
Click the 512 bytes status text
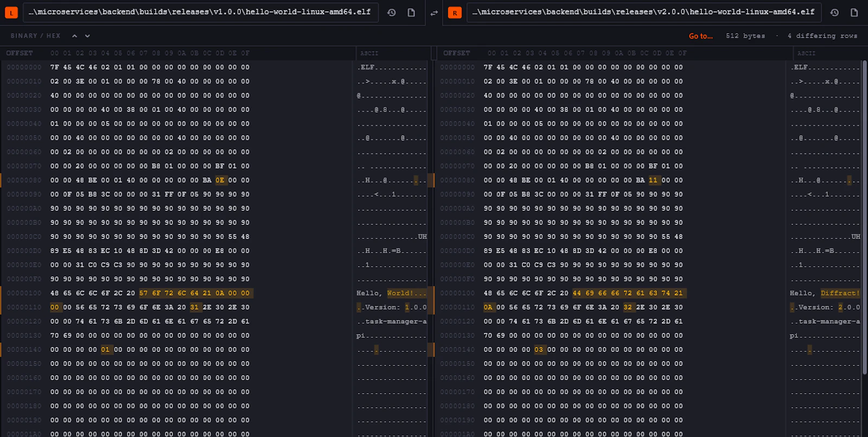tap(745, 36)
